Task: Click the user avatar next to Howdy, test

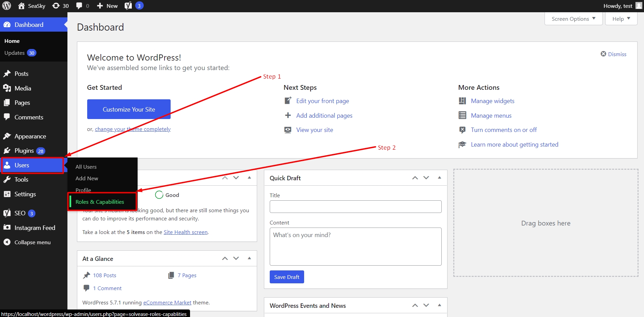Action: coord(639,6)
